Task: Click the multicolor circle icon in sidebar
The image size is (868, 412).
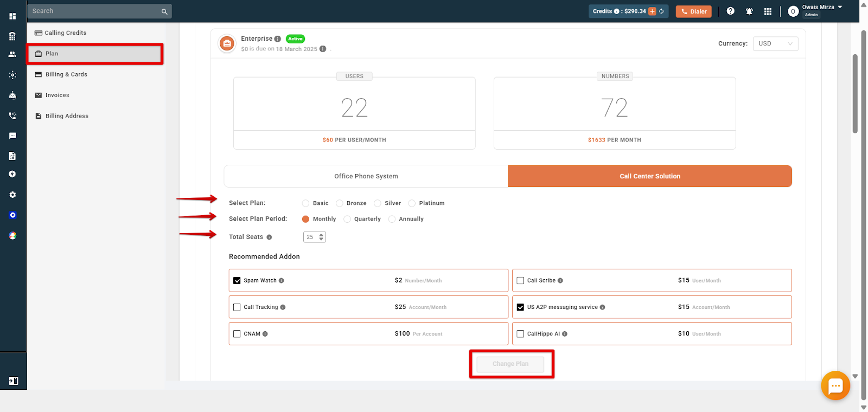Action: click(x=12, y=236)
